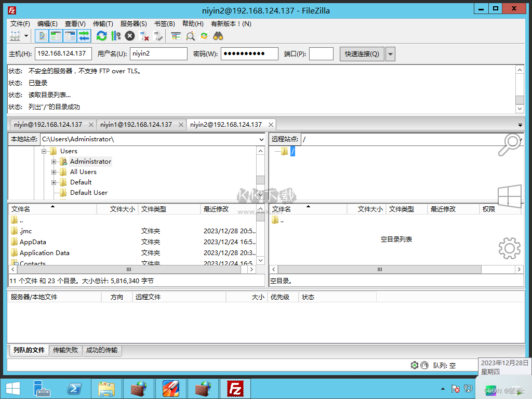Click the 端口 port input field
This screenshot has height=399, width=532.
click(321, 54)
